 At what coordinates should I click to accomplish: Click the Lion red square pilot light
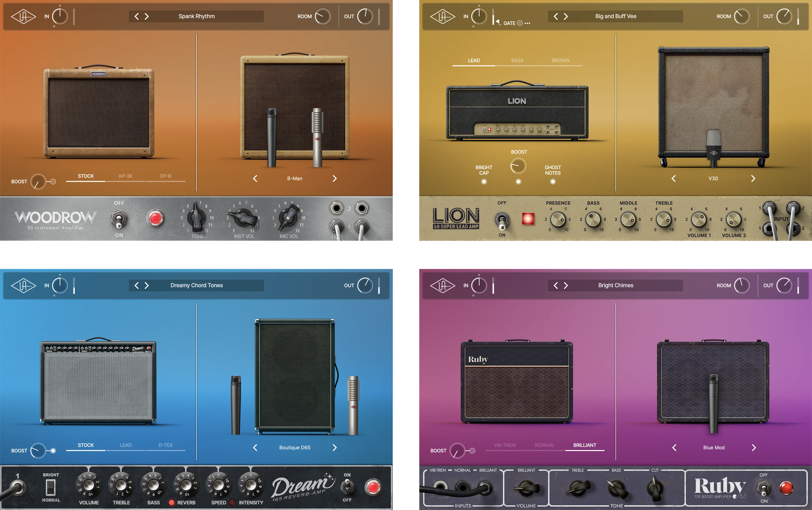[x=528, y=219]
